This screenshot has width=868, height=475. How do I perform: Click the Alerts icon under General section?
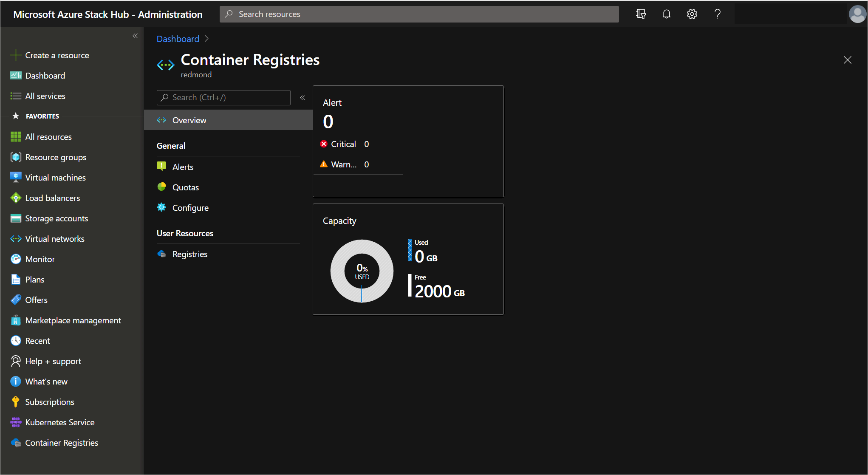[161, 166]
